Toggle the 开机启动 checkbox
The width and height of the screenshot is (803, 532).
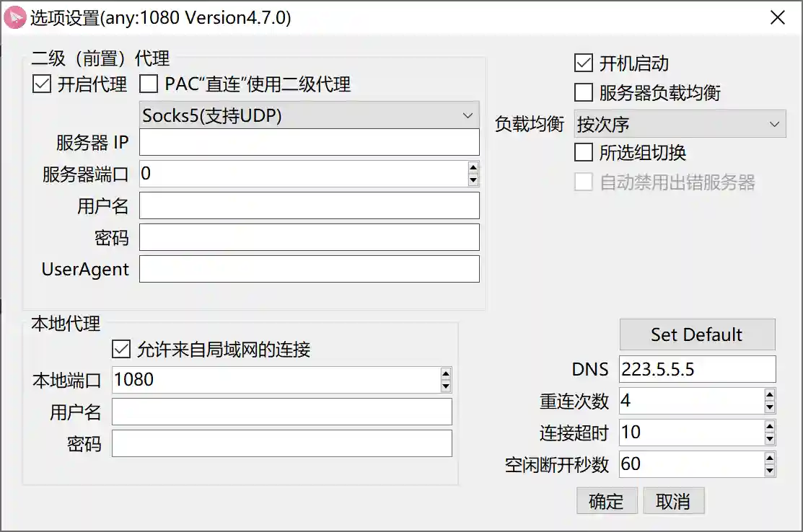point(583,63)
